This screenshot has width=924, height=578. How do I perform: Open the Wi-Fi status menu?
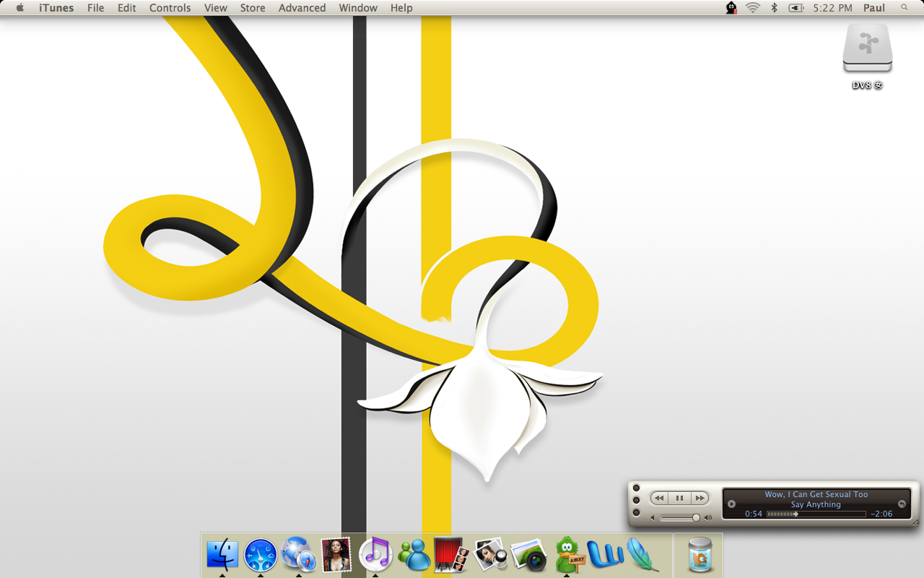(753, 8)
